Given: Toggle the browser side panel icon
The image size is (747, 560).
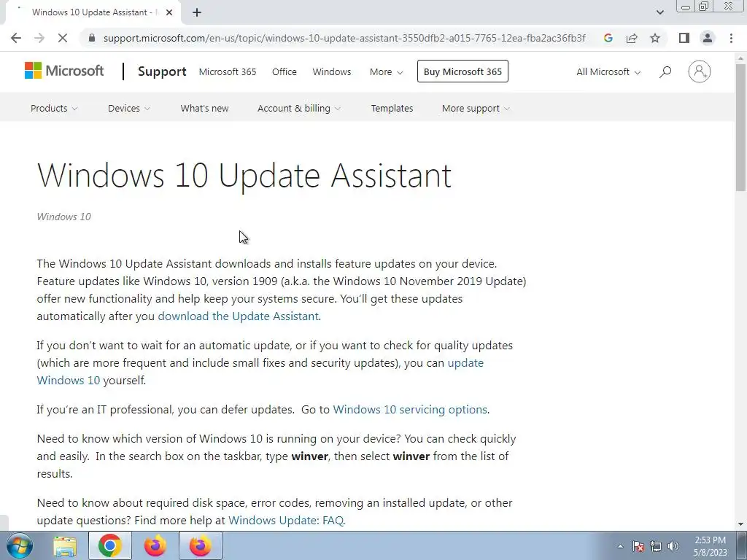Looking at the screenshot, I should coord(684,38).
